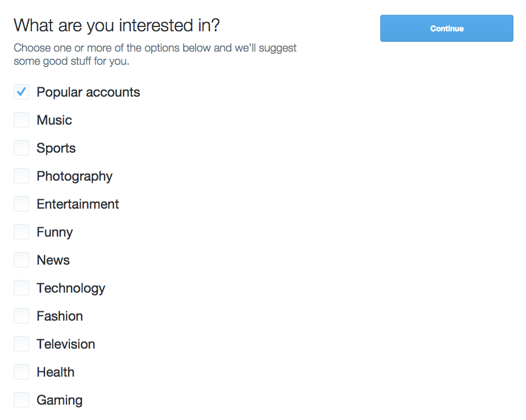Check the Fashion checkbox
The height and width of the screenshot is (420, 526).
(x=21, y=316)
